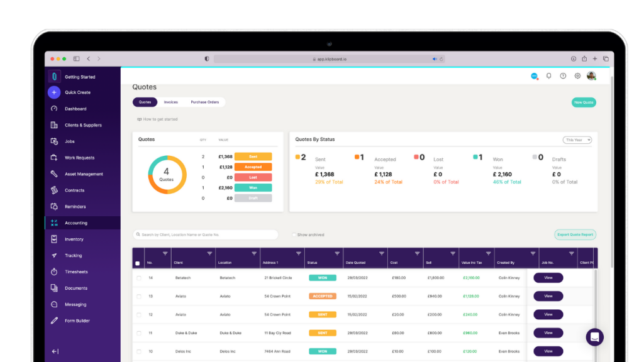Open the filter on the Location column

pyautogui.click(x=254, y=254)
